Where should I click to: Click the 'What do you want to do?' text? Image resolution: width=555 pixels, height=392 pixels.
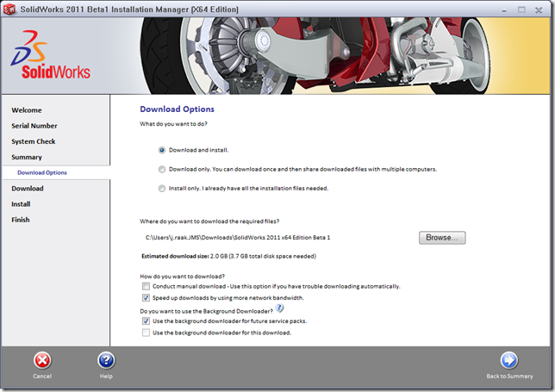pyautogui.click(x=173, y=124)
